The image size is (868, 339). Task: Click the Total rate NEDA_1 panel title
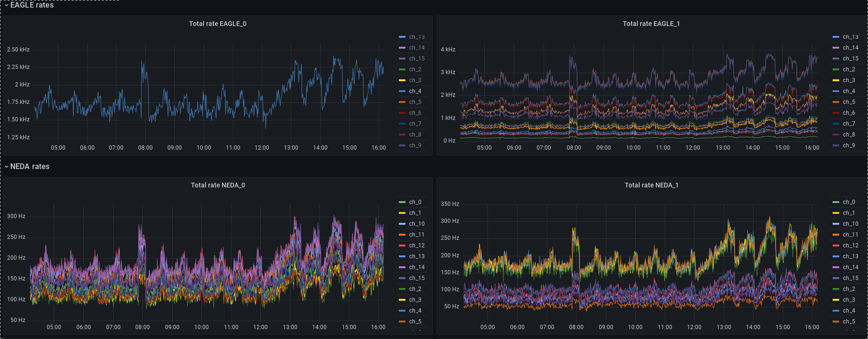pyautogui.click(x=651, y=185)
